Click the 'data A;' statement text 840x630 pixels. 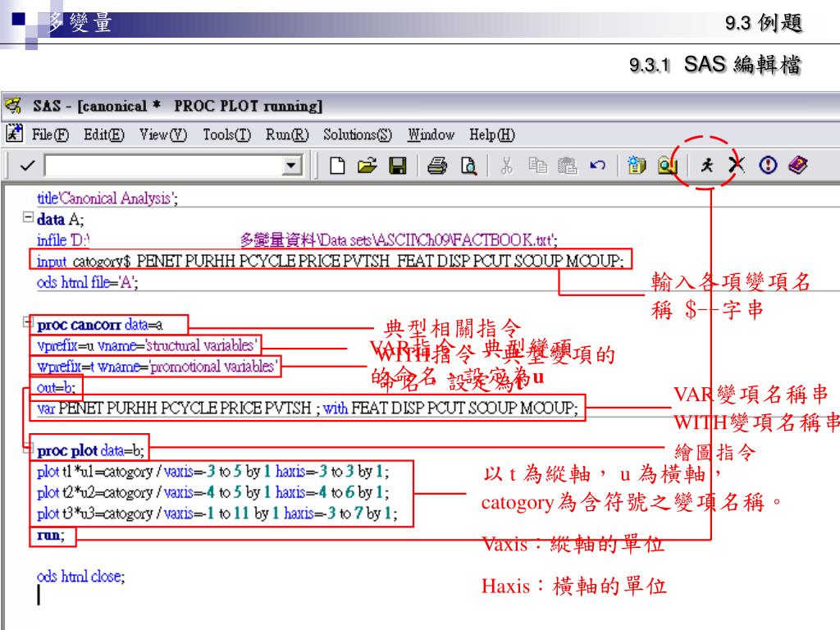click(60, 220)
